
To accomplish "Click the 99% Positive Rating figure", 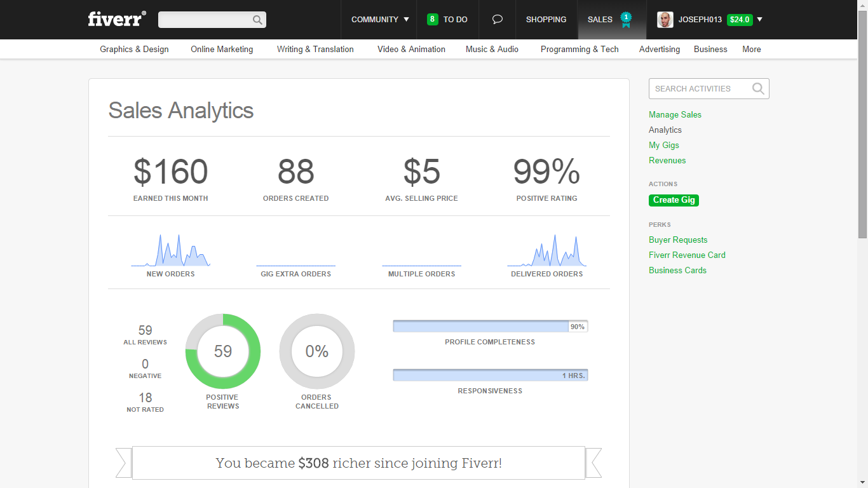I will [546, 172].
